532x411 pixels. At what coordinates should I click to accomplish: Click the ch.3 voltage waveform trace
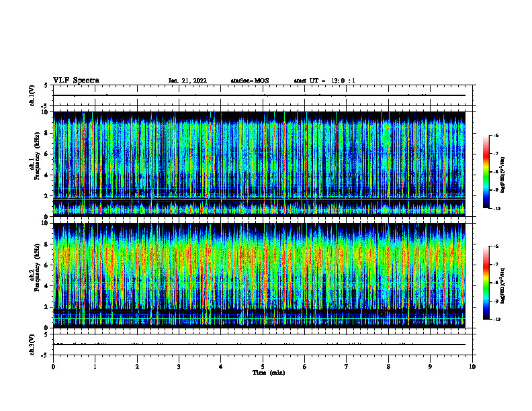click(x=259, y=345)
